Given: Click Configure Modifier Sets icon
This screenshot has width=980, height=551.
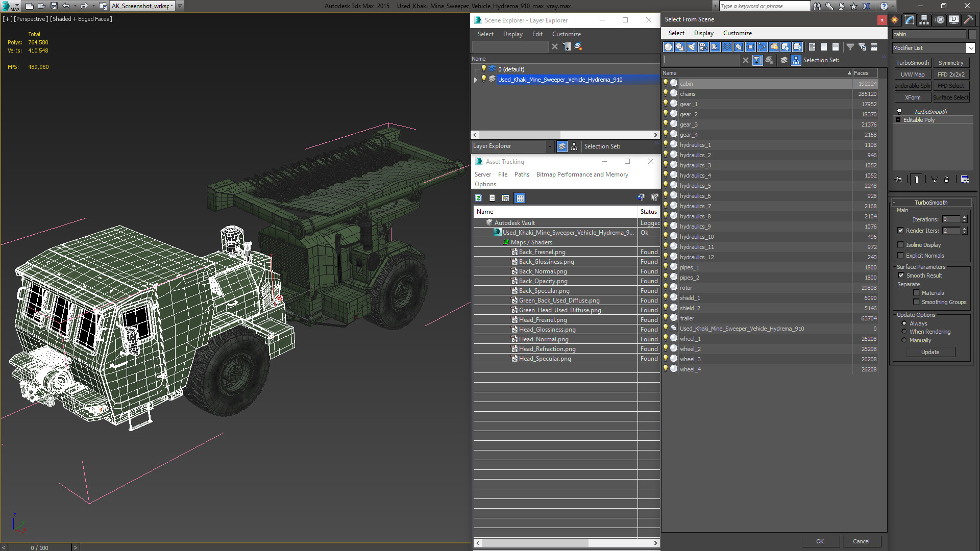Looking at the screenshot, I should pyautogui.click(x=965, y=180).
